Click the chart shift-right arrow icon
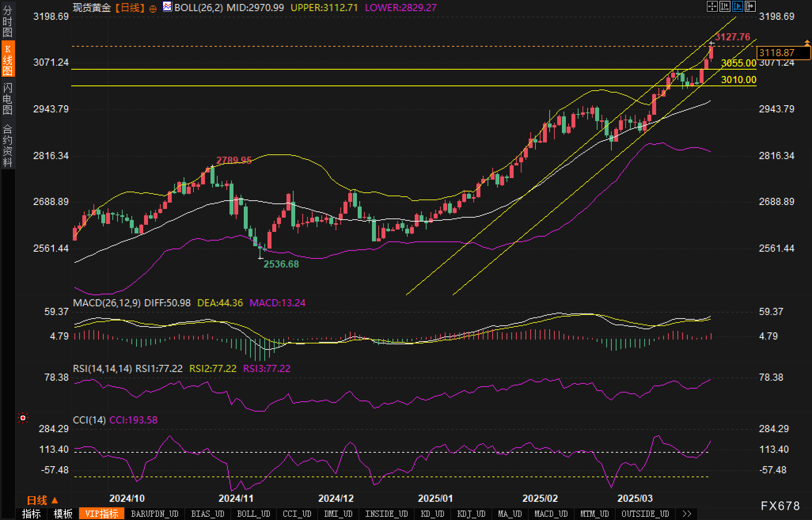The width and height of the screenshot is (812, 520). point(750,6)
